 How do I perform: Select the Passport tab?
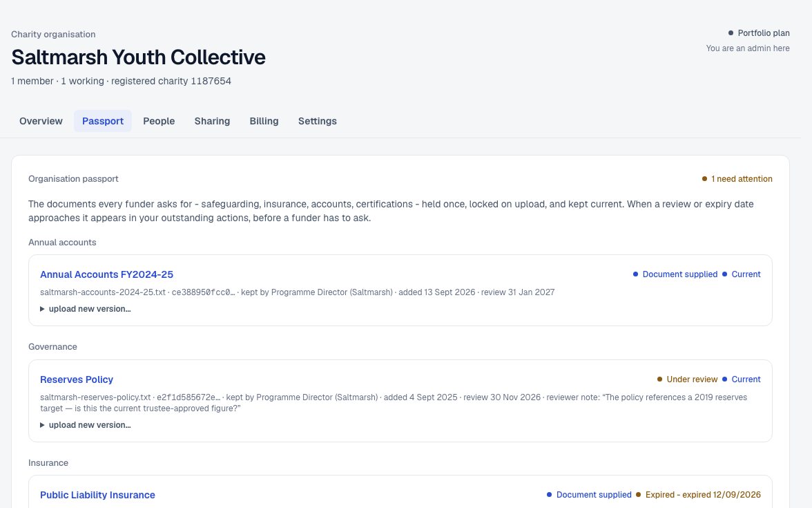click(x=102, y=121)
